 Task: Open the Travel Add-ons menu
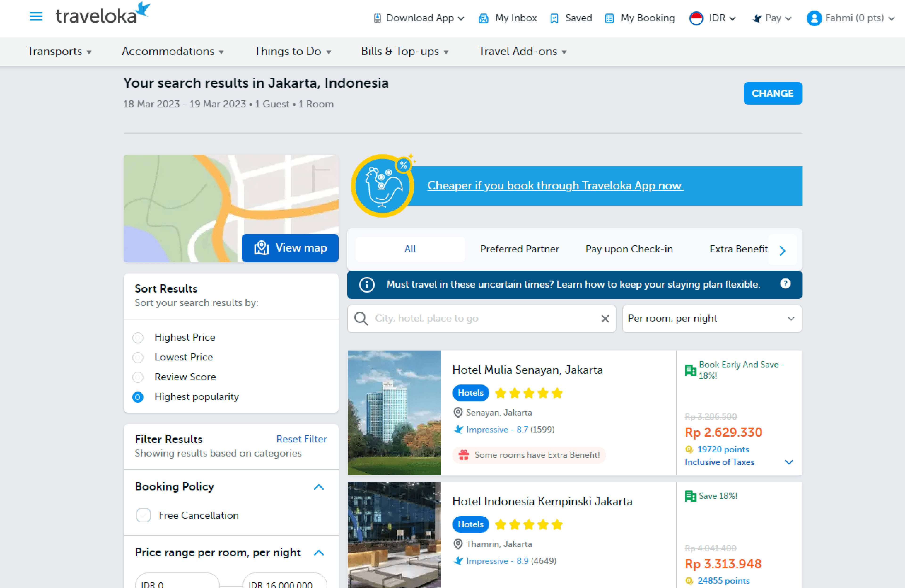[522, 51]
